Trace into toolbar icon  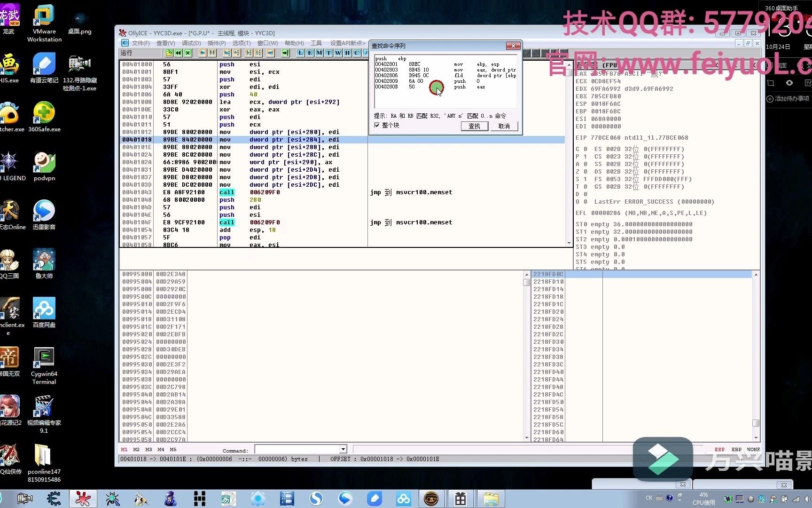(249, 53)
